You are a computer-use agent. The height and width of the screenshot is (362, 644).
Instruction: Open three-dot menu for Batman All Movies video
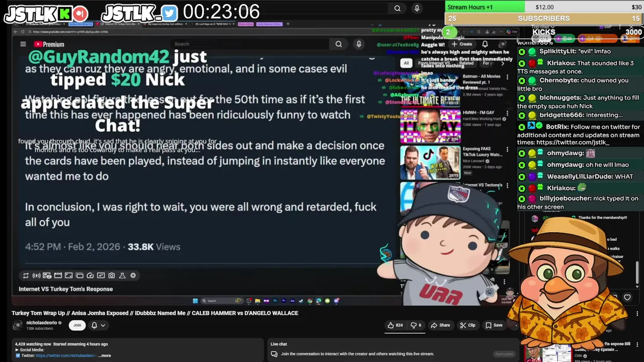(x=508, y=76)
